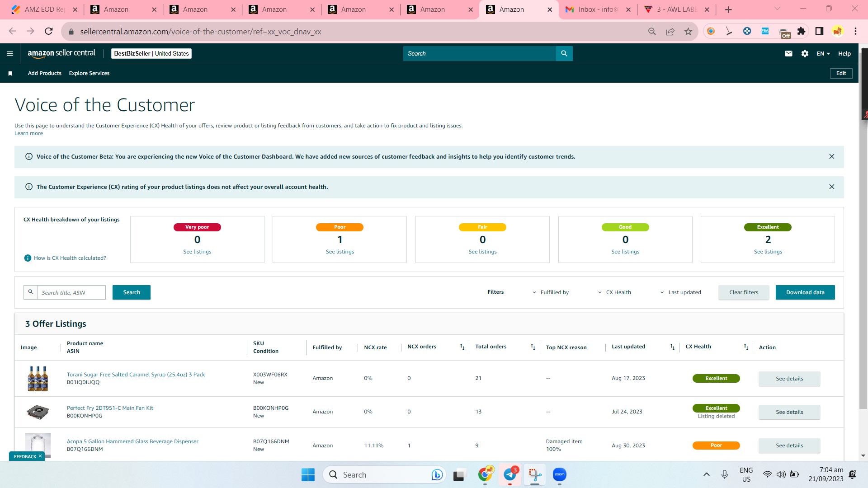
Task: Sort by Total orders column arrows
Action: (533, 347)
